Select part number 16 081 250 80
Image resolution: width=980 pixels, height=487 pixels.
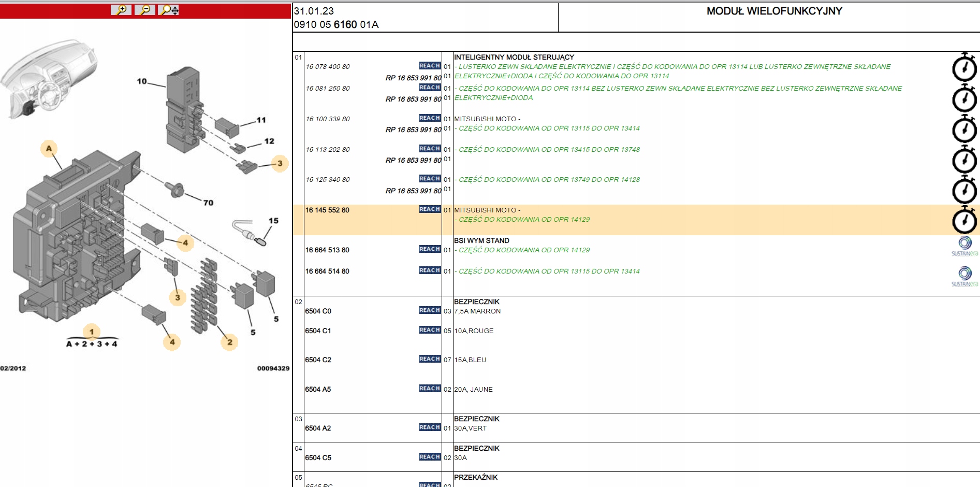click(x=328, y=89)
